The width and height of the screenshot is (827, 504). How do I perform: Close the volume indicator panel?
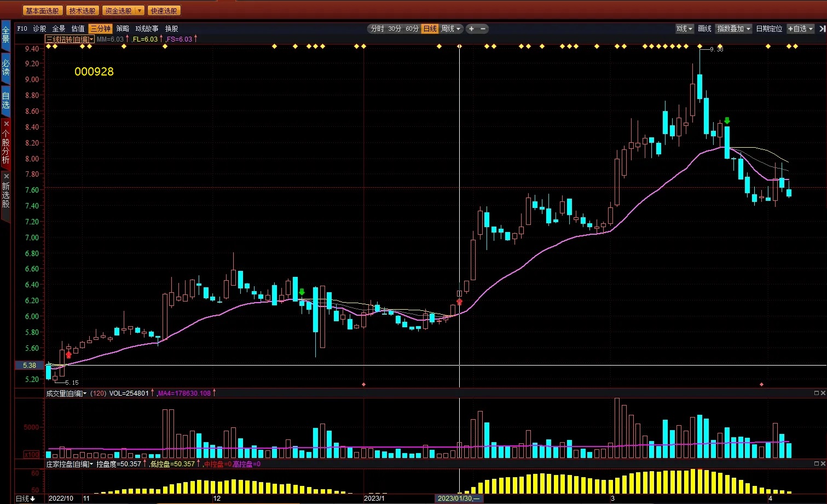[x=823, y=393]
